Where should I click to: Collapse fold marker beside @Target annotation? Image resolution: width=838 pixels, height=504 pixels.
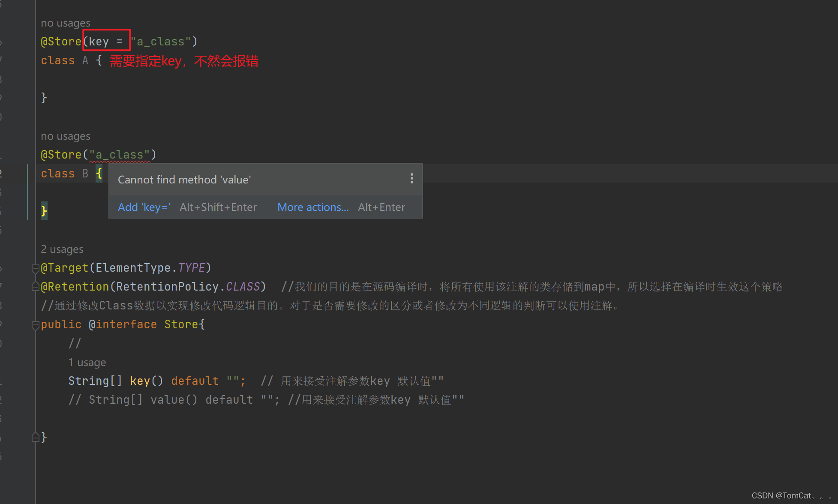(36, 269)
